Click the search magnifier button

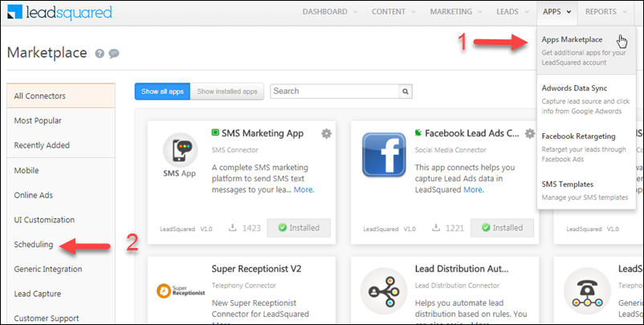(x=406, y=91)
